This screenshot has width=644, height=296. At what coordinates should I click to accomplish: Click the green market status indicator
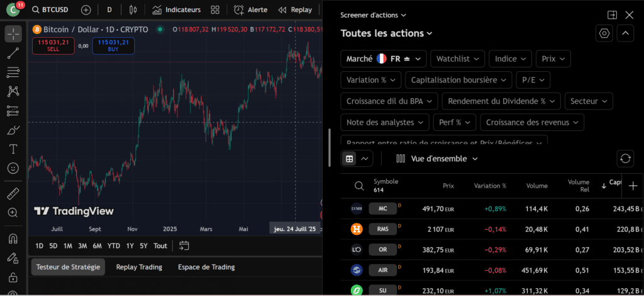(x=160, y=29)
